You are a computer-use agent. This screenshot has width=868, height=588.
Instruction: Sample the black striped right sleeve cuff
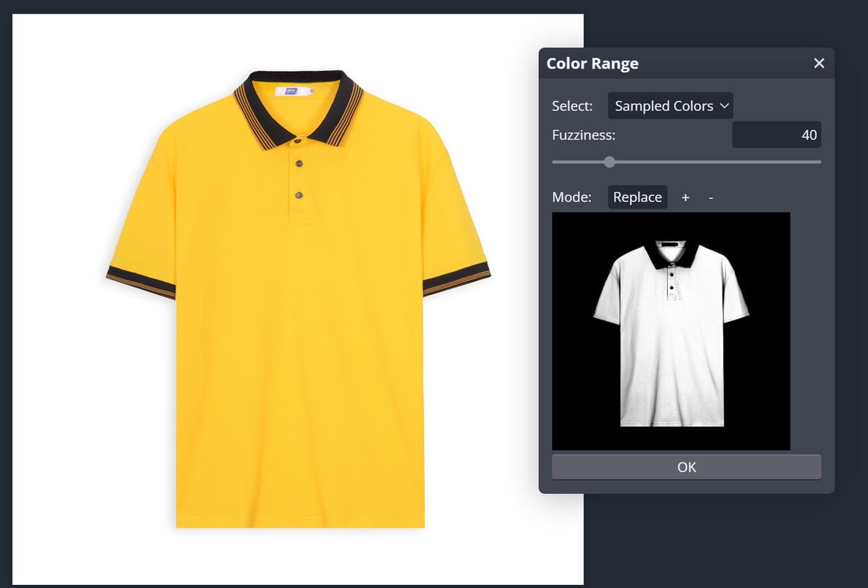(457, 278)
